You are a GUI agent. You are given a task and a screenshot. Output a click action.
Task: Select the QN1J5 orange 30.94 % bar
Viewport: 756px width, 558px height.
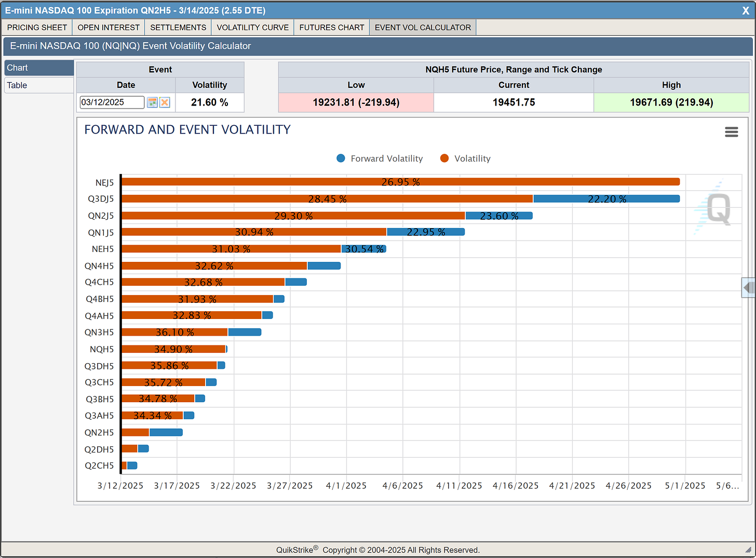click(x=254, y=232)
